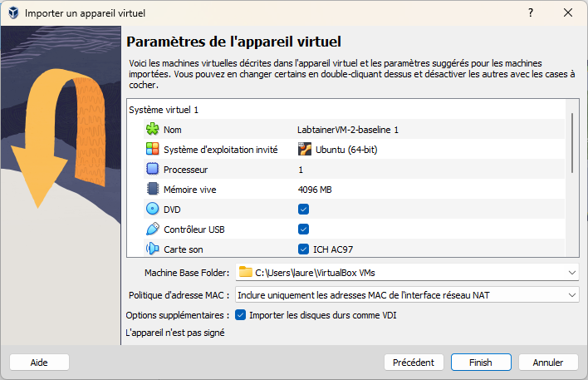Viewport: 588px width, 380px height.
Task: Click the DVD disc icon
Action: click(152, 210)
